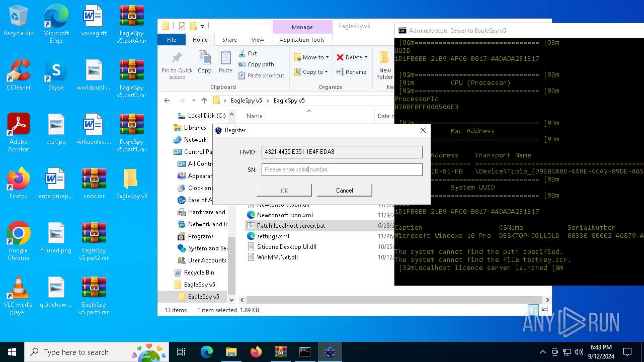Open ctel.jpg image on desktop
The image size is (644, 362).
(56, 129)
